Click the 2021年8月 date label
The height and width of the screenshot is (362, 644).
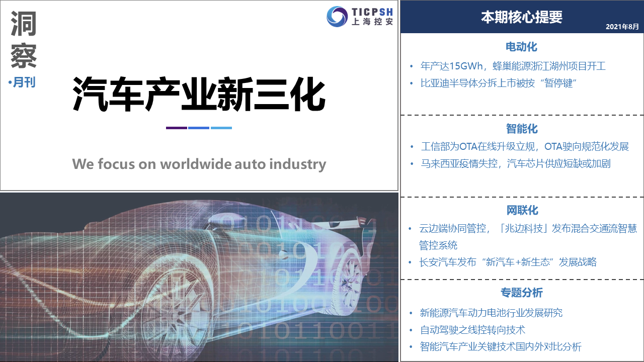622,26
